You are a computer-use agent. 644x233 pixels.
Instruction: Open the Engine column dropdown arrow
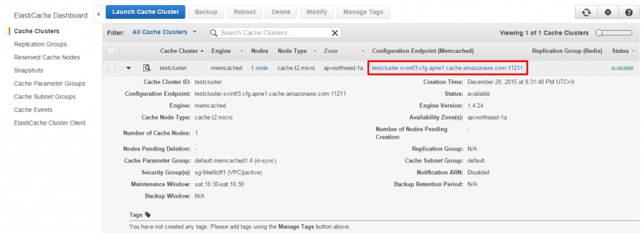click(241, 52)
